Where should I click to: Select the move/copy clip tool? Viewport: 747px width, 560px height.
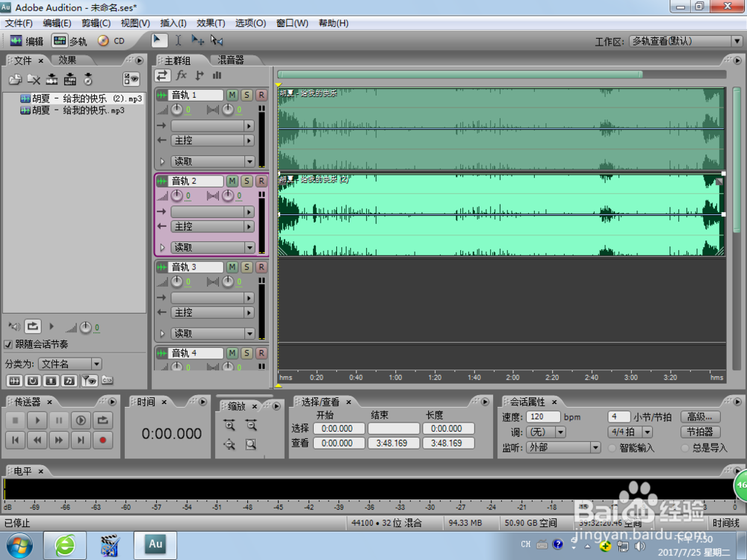198,40
